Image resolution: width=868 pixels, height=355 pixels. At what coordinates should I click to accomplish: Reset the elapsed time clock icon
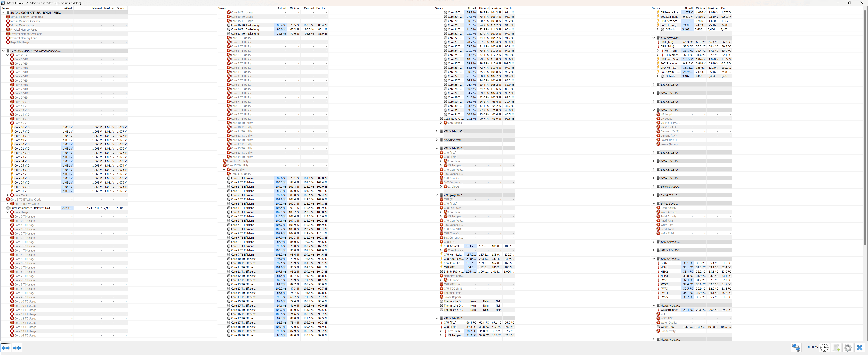pos(824,348)
